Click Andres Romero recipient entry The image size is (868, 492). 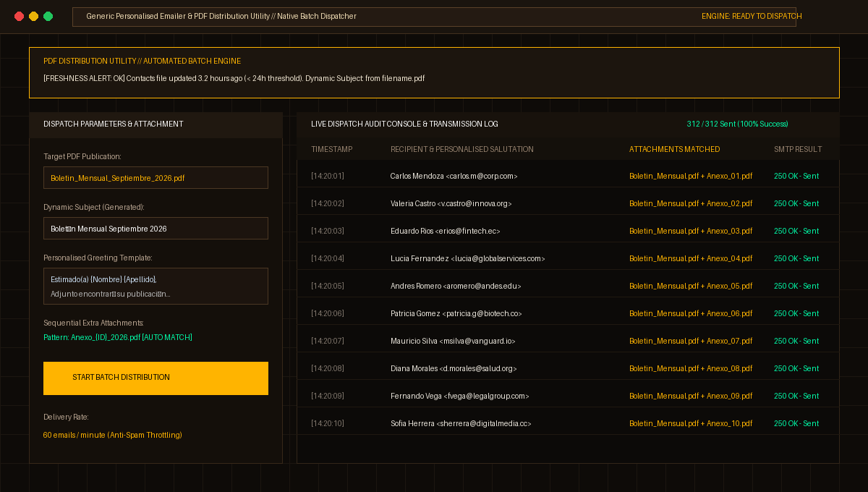pyautogui.click(x=456, y=286)
